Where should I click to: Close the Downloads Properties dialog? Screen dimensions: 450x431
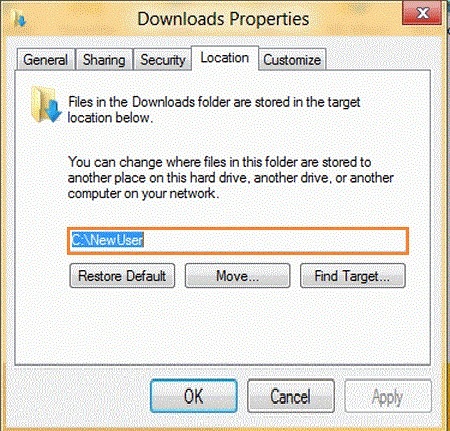pos(422,13)
